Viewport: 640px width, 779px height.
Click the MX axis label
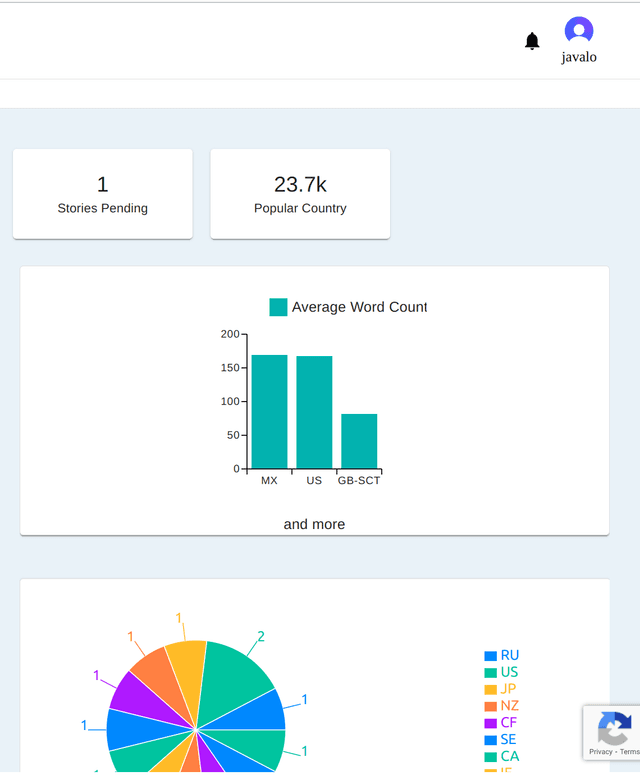tap(269, 481)
